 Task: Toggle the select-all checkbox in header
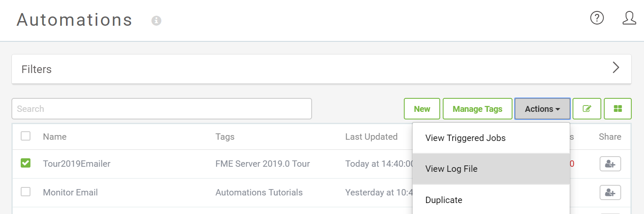click(x=26, y=136)
